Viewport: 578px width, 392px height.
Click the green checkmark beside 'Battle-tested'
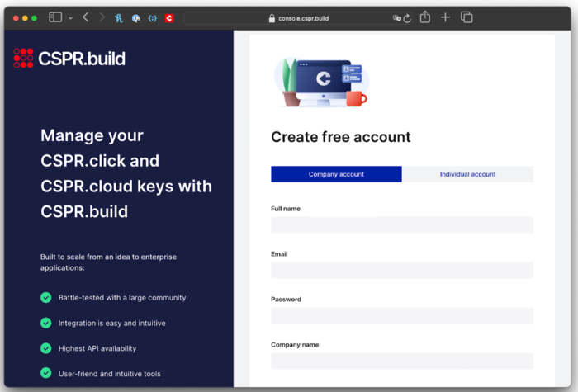46,298
